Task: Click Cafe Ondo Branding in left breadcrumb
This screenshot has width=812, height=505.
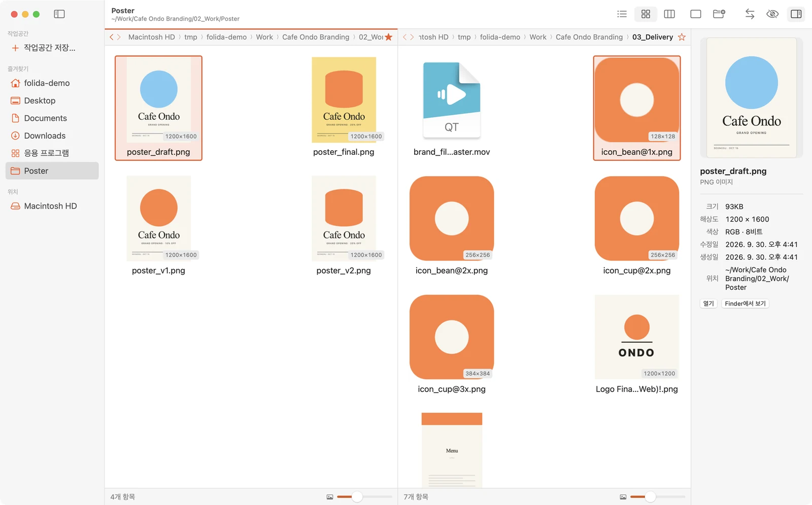Action: pyautogui.click(x=316, y=37)
